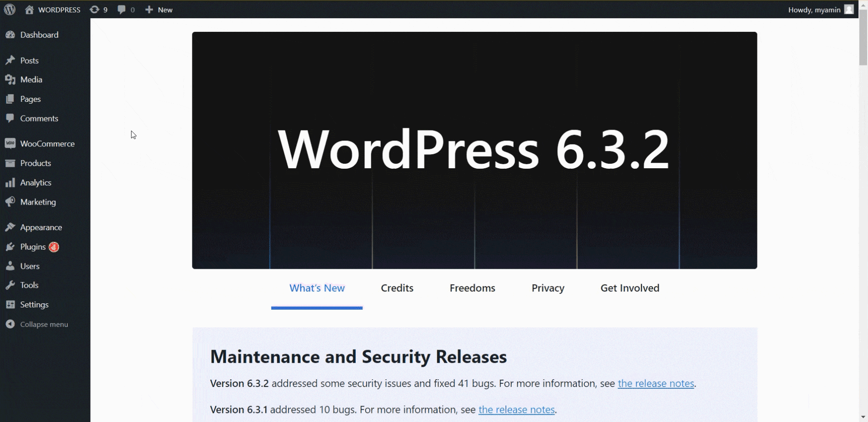Click the updates icon showing 9

point(94,10)
